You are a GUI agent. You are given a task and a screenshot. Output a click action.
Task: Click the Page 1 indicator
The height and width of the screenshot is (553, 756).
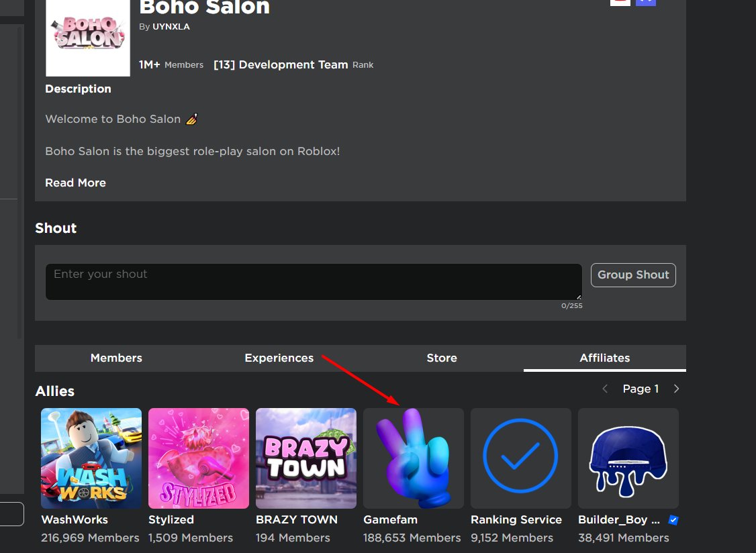tap(641, 389)
